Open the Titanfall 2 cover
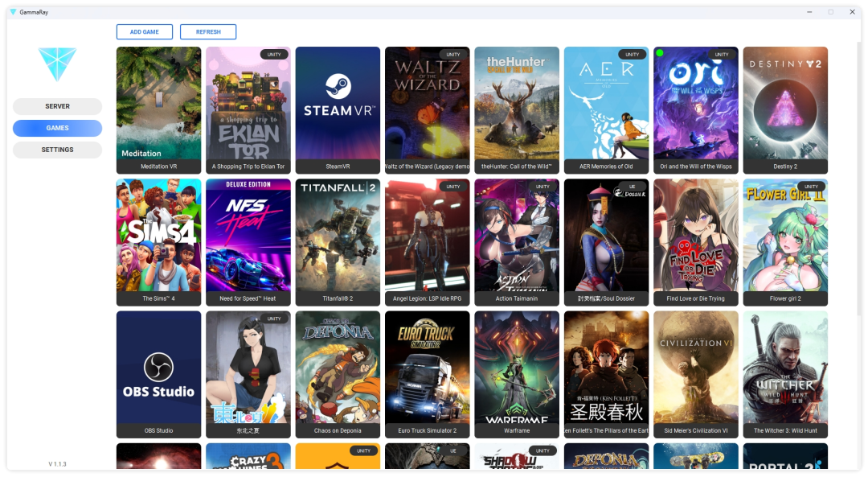The image size is (868, 477). coord(338,235)
